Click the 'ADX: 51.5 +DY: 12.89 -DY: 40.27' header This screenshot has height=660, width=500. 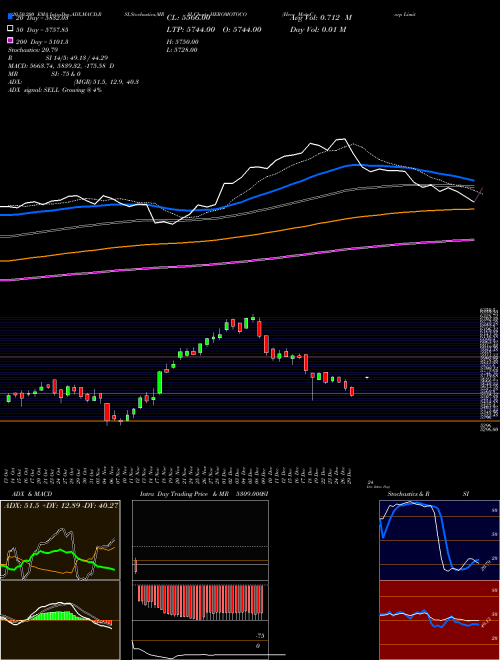coord(61,505)
